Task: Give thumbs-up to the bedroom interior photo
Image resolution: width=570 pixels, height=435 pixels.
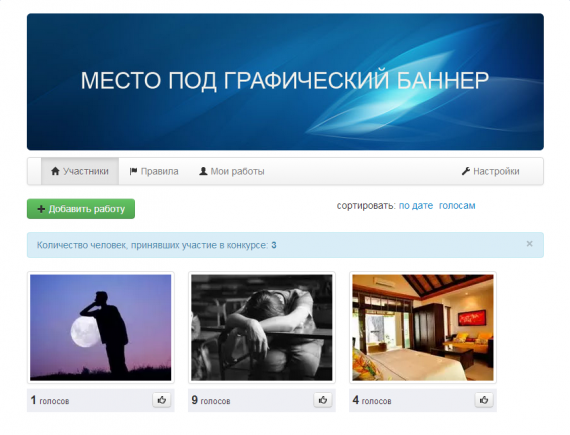Action: [484, 400]
